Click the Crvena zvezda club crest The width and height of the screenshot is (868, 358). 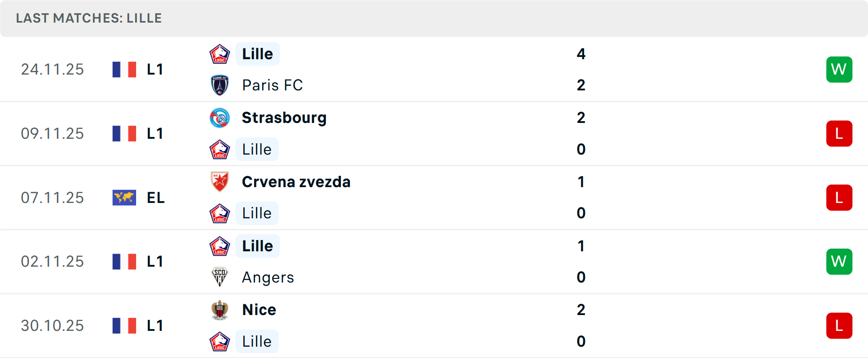(220, 182)
